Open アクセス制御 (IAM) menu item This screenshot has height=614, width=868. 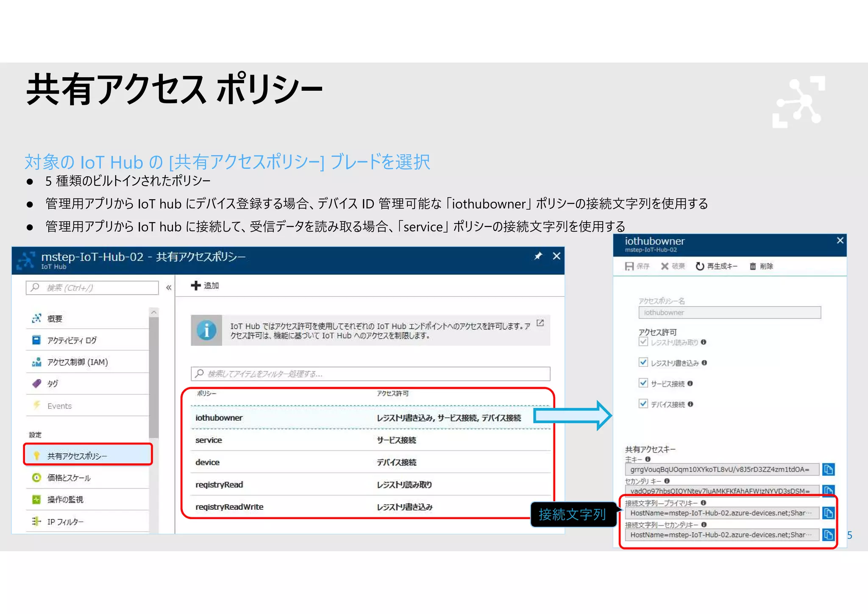(x=87, y=362)
